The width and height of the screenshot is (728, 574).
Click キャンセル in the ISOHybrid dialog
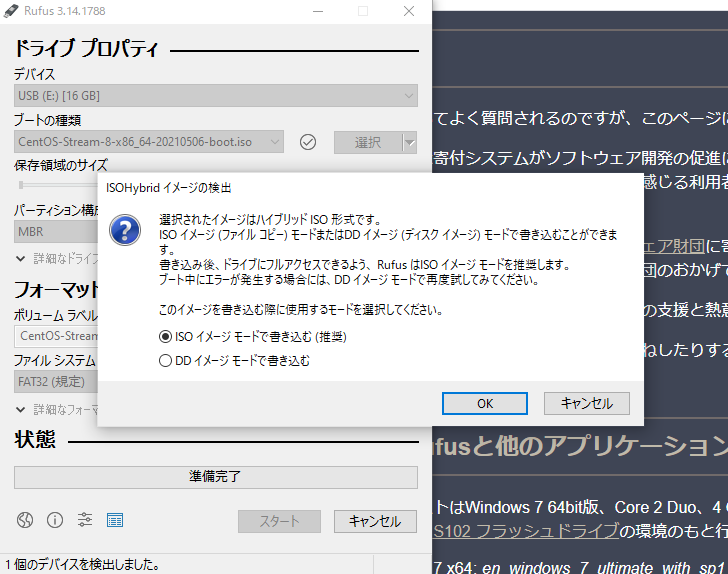(x=587, y=403)
